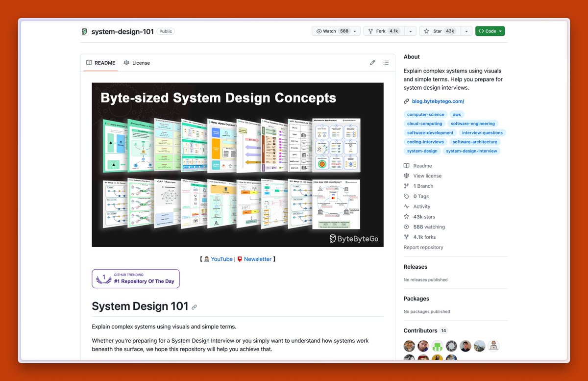This screenshot has width=588, height=381.
Task: Open the YouTube link
Action: (x=222, y=259)
